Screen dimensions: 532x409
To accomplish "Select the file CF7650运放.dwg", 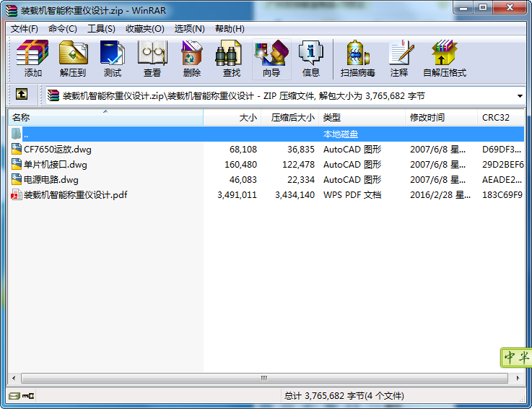I will (x=58, y=150).
